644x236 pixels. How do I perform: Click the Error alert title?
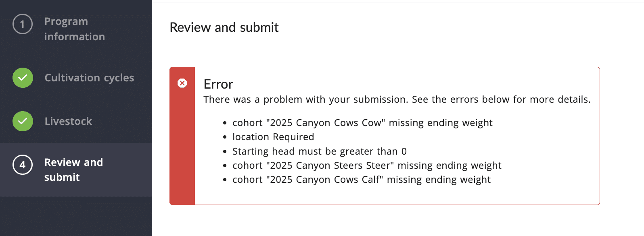pyautogui.click(x=218, y=84)
